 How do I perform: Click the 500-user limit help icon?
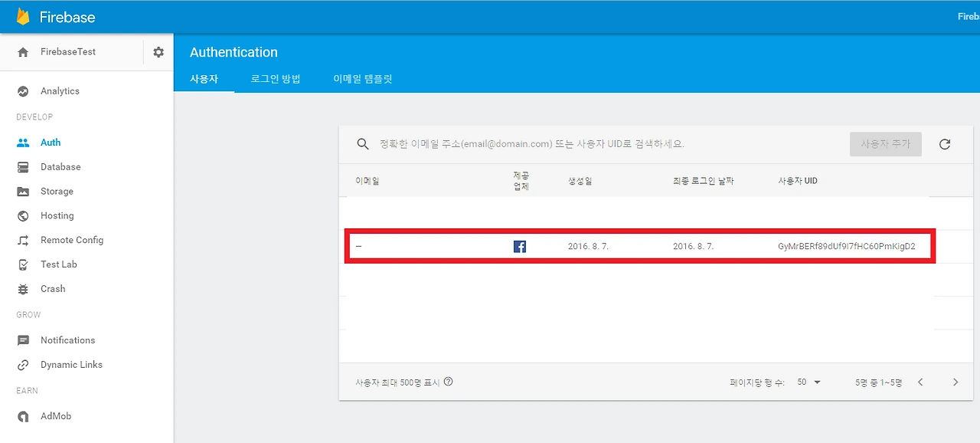pos(448,381)
